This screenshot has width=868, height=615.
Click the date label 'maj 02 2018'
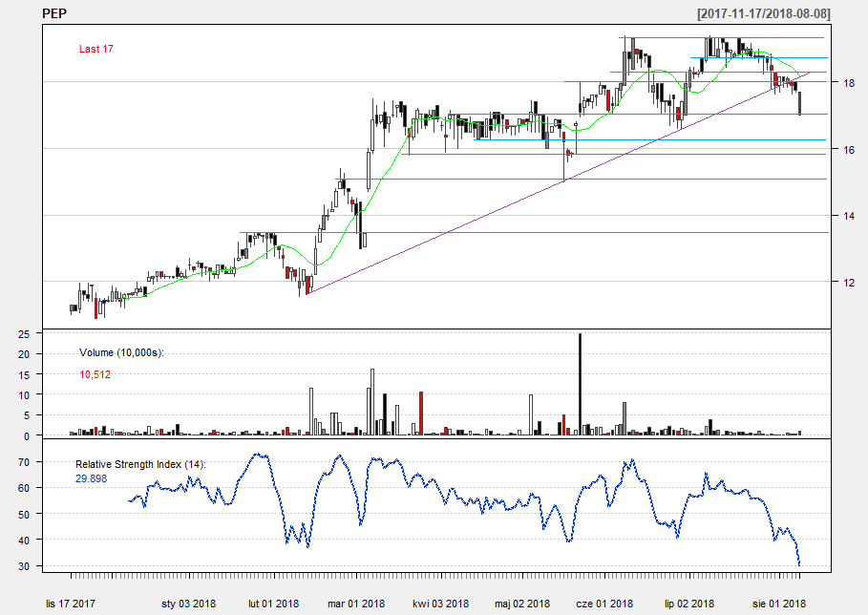tap(522, 604)
